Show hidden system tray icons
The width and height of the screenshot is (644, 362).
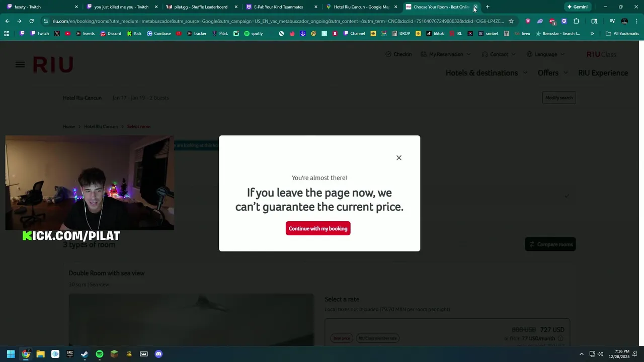[582, 354]
